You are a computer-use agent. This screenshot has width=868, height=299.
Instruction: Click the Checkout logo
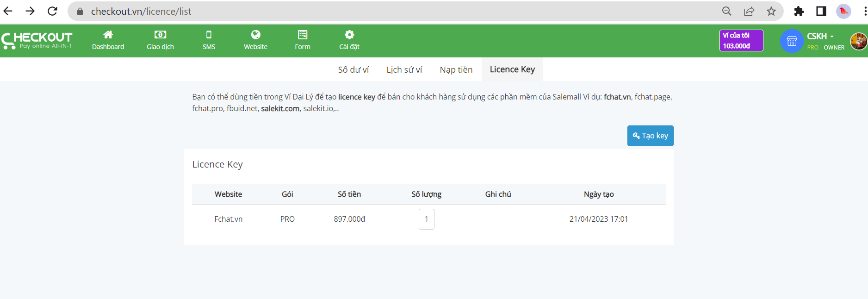(x=37, y=40)
